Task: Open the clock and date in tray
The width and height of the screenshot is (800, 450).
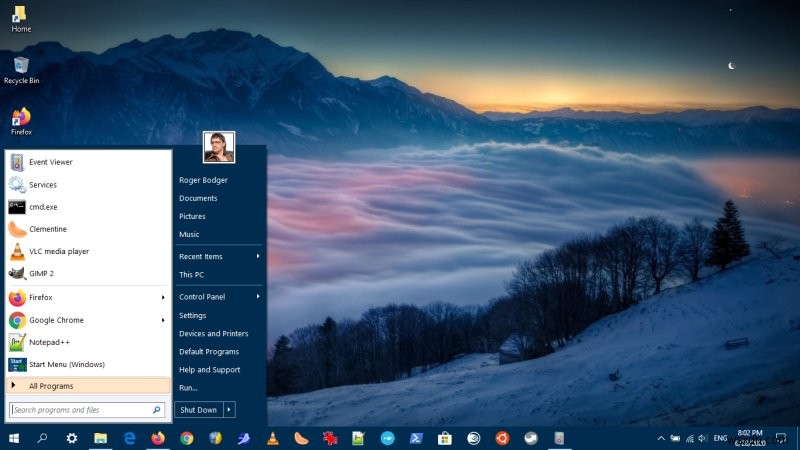Action: pyautogui.click(x=750, y=438)
